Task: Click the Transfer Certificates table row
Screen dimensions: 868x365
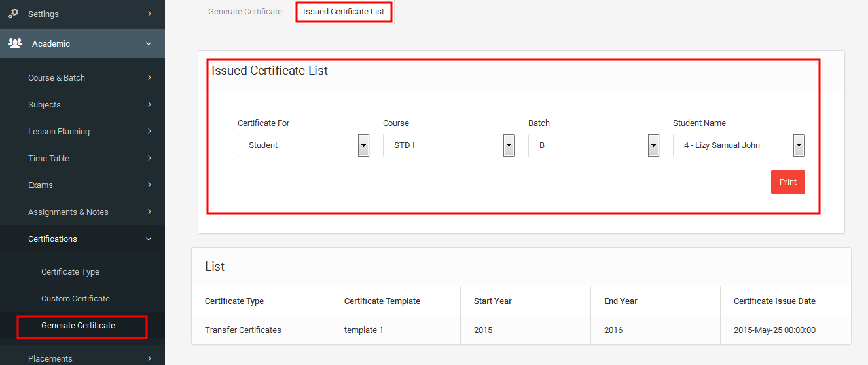Action: tap(521, 330)
